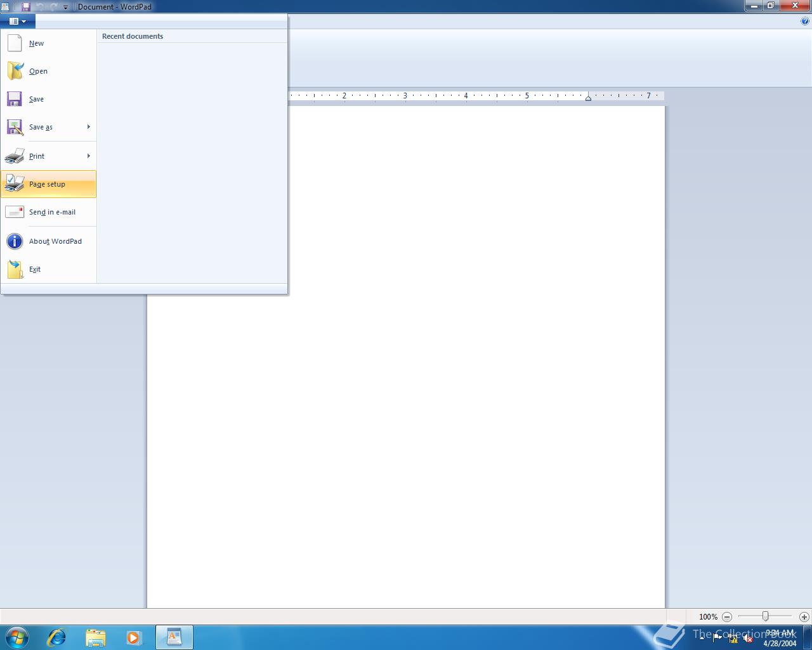This screenshot has height=650, width=812.
Task: Open Action Center flag icon in tray
Action: tap(717, 638)
